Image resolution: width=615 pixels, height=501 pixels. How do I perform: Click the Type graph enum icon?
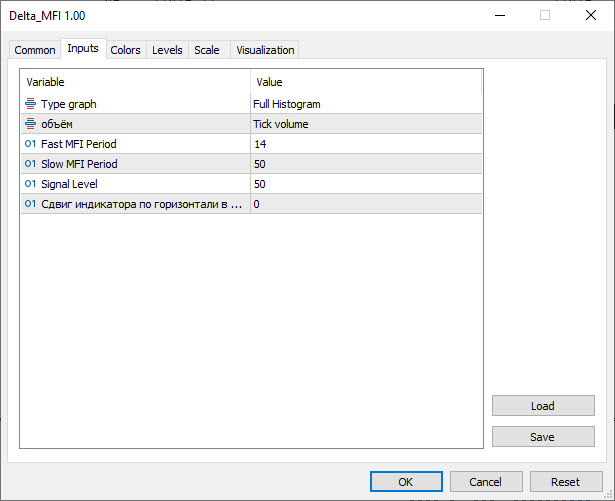click(30, 104)
